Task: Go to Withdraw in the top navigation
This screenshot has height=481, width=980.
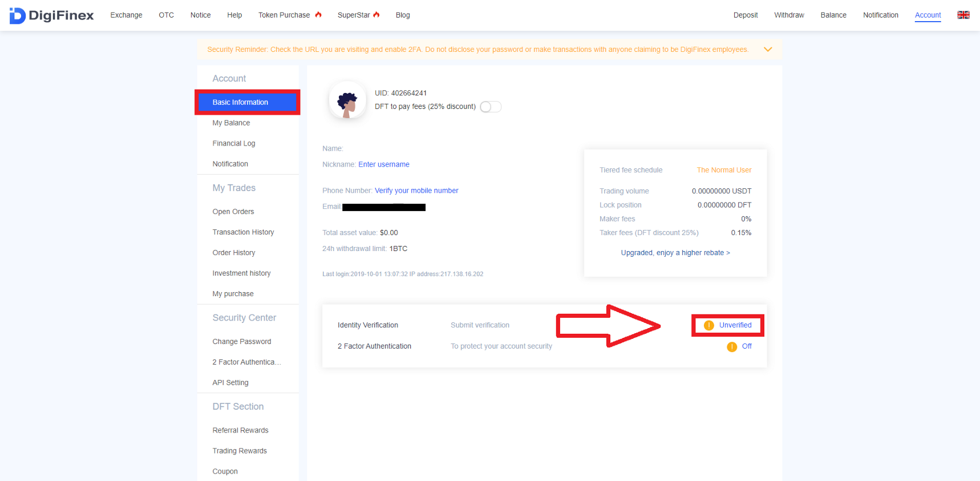Action: point(789,15)
